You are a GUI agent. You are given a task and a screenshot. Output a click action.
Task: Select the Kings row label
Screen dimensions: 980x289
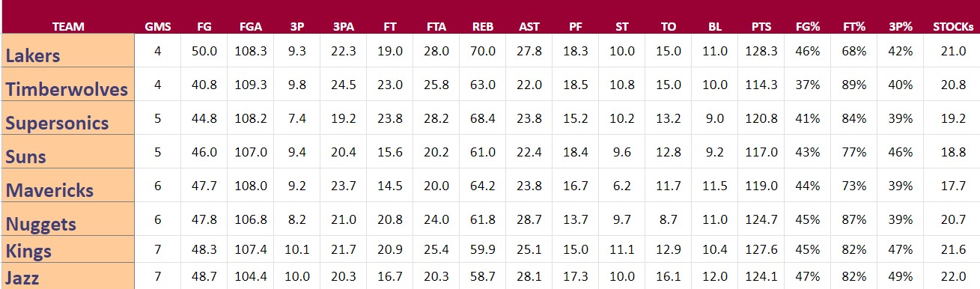click(x=68, y=249)
